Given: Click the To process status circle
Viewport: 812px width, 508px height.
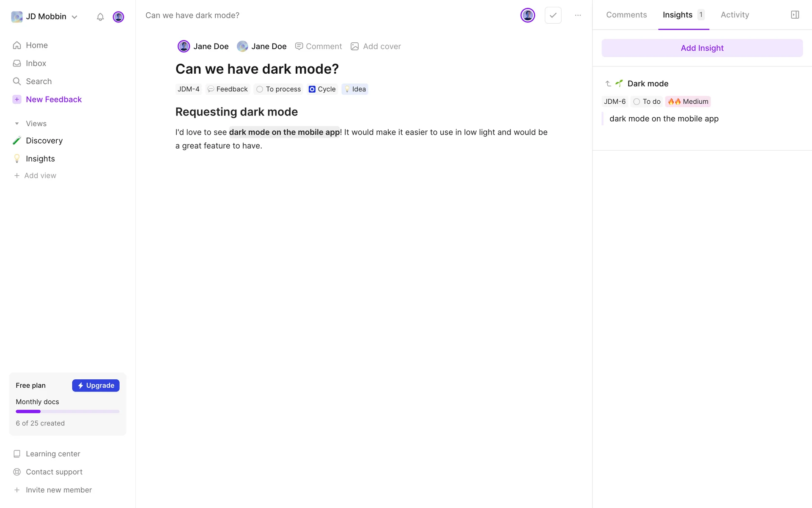Looking at the screenshot, I should click(260, 89).
